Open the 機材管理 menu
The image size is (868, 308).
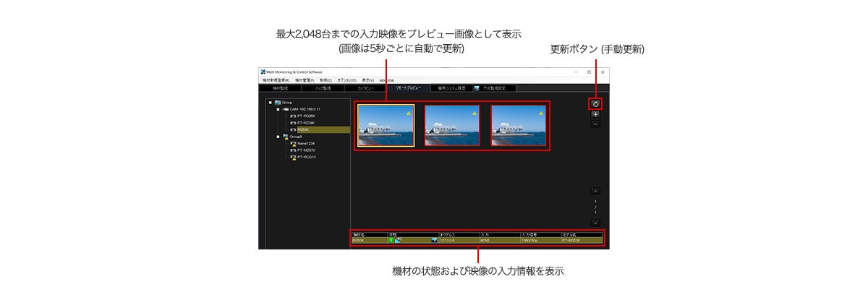[305, 80]
